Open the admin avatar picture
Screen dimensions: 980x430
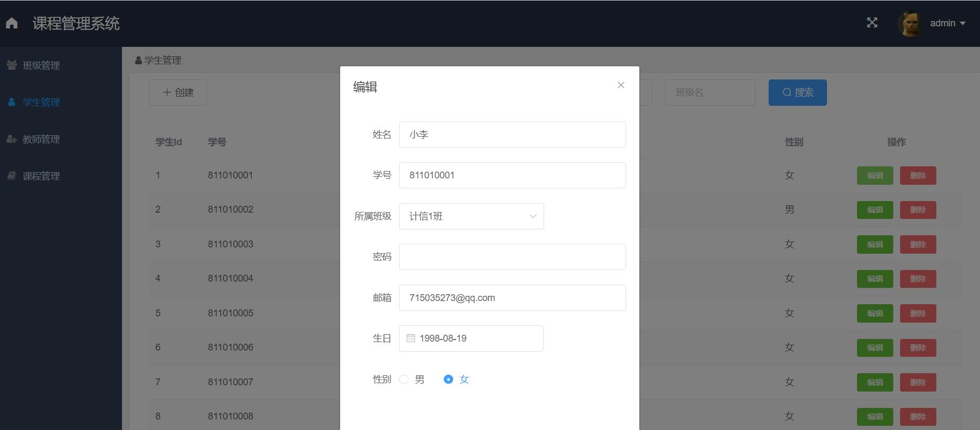(x=910, y=24)
